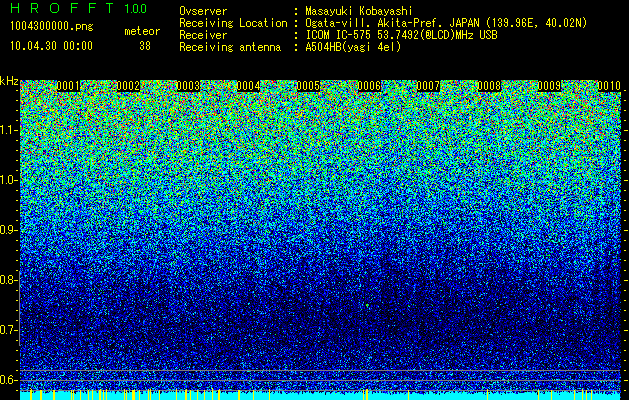Select the file name 1004300000.png
629x400 pixels.
click(52, 27)
